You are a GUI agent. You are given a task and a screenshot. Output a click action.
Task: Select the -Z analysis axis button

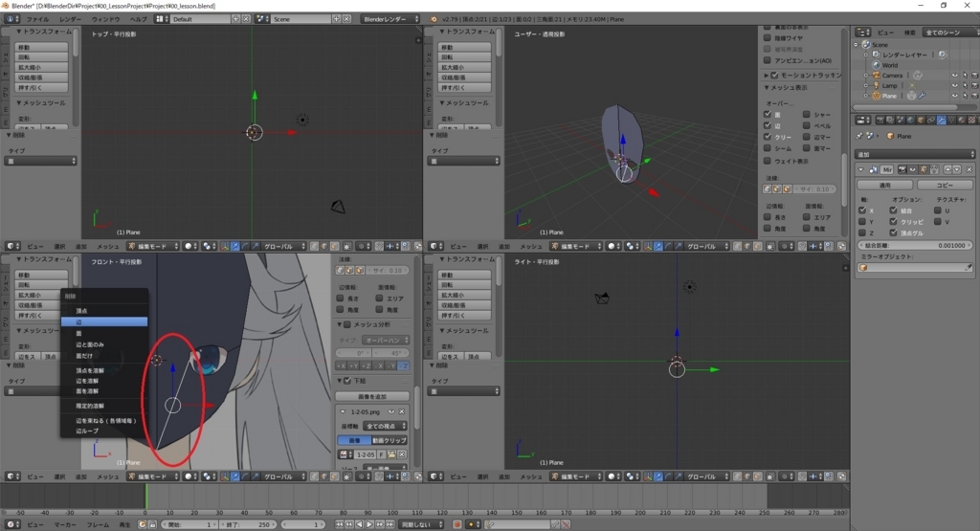tap(403, 366)
